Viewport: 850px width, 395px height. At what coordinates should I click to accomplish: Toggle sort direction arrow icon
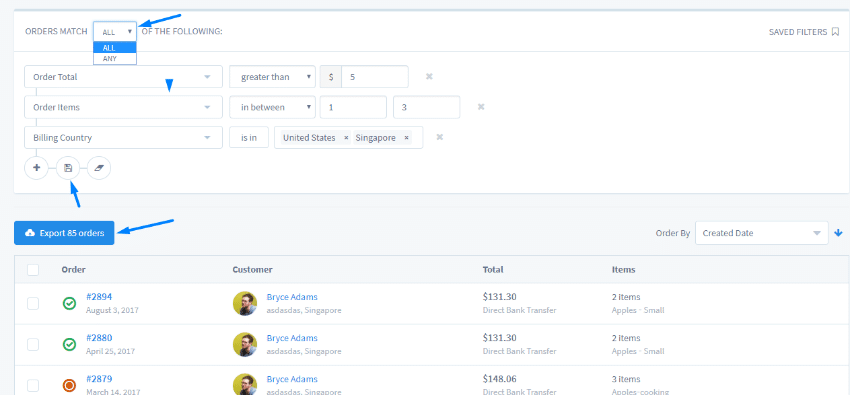click(x=839, y=233)
